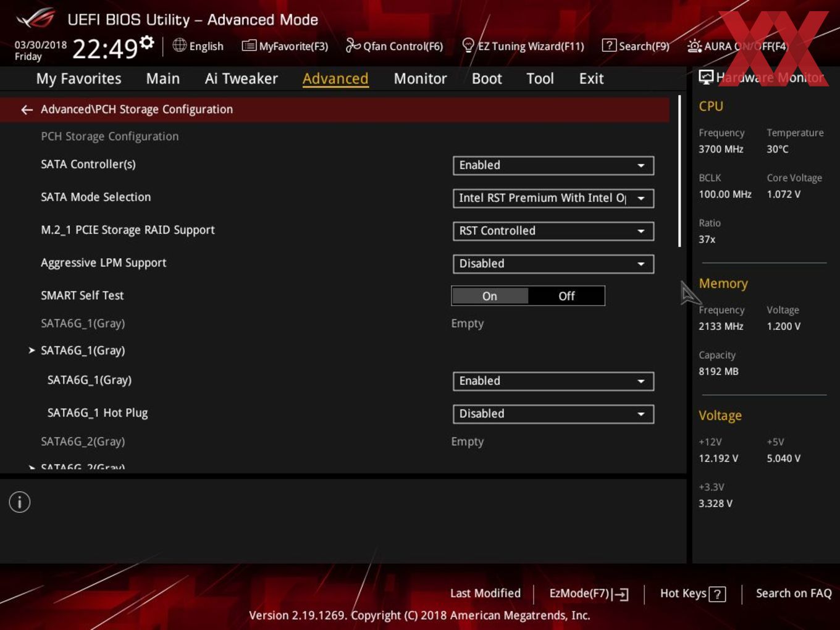Click Core Voltage value 1.072 V
840x630 pixels.
point(784,194)
